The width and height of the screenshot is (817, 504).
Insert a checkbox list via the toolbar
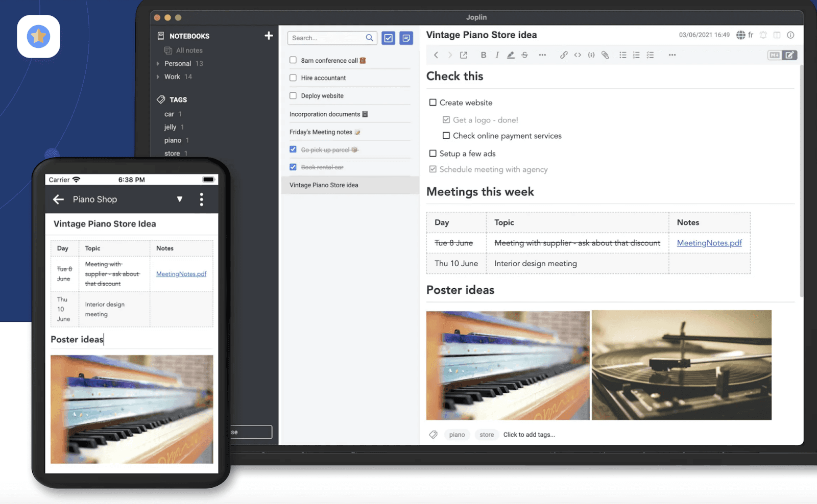point(651,55)
